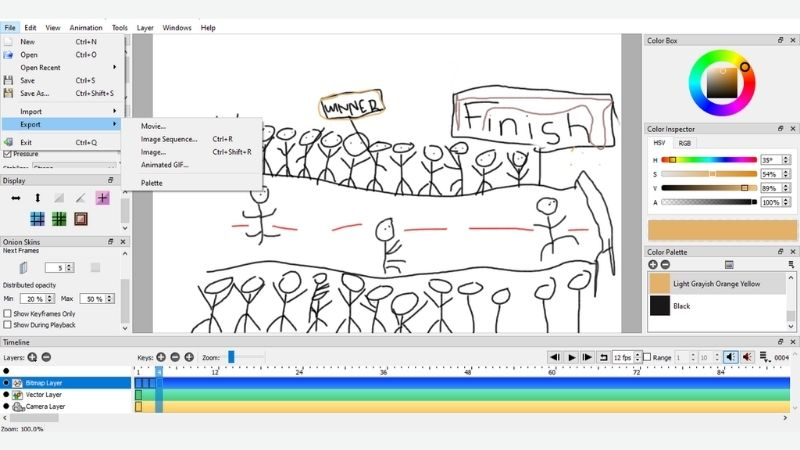The width and height of the screenshot is (800, 450).
Task: Switch to the RGB tab
Action: point(685,143)
